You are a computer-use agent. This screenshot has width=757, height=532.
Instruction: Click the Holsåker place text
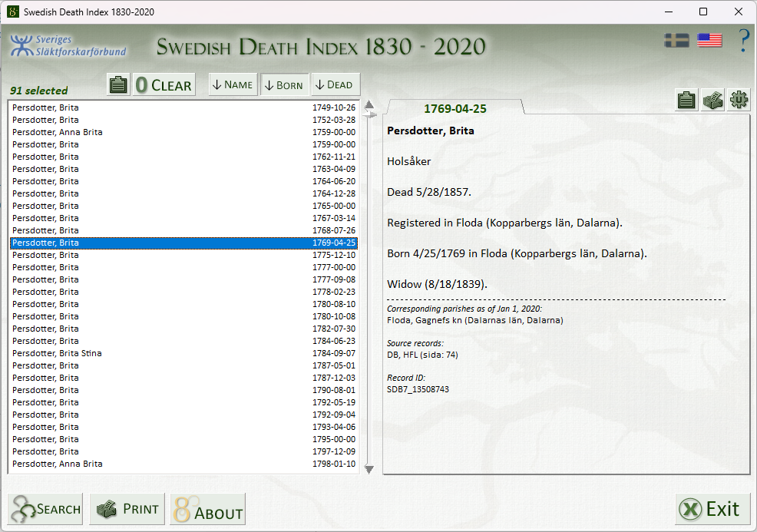click(x=409, y=161)
